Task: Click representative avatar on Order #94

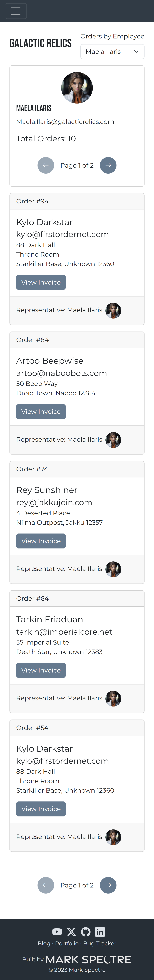Action: click(113, 310)
